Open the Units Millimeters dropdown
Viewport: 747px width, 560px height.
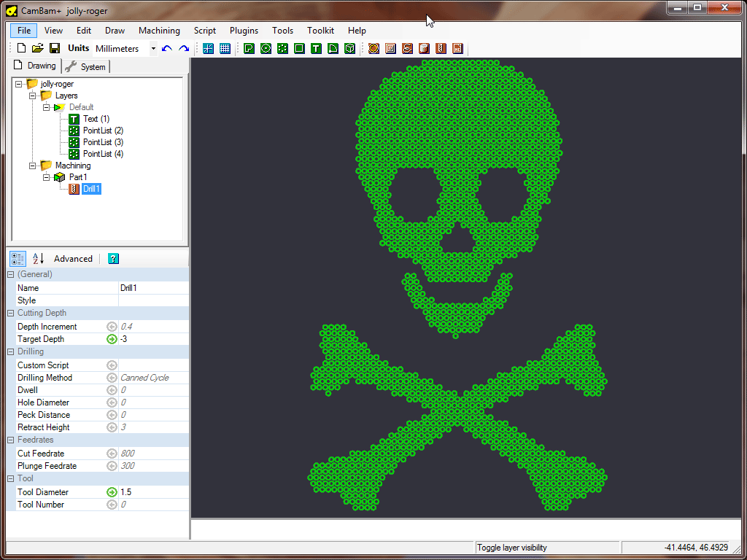[153, 48]
